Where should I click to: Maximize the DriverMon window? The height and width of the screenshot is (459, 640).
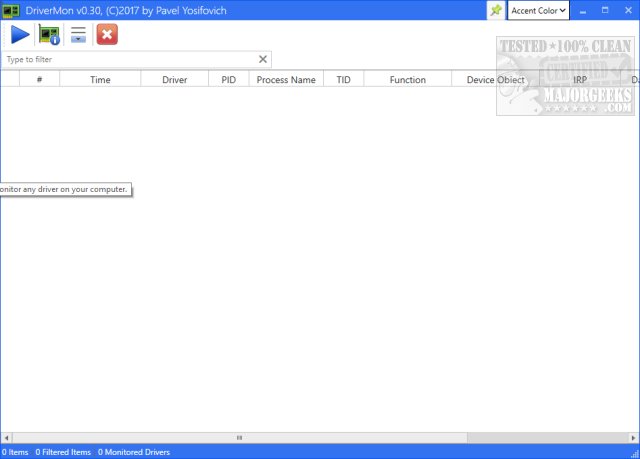[605, 11]
